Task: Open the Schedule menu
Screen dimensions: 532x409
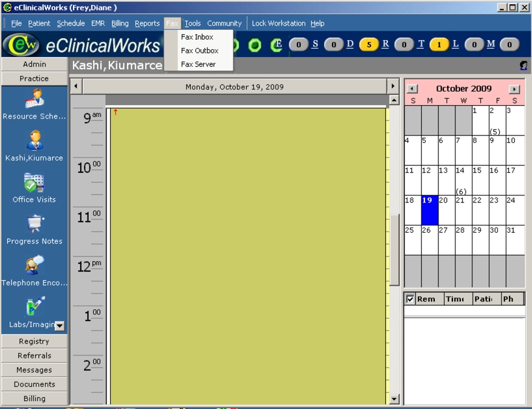Action: tap(71, 24)
